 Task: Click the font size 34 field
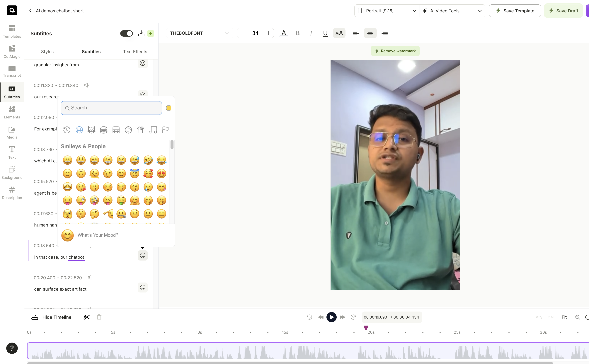coord(255,33)
